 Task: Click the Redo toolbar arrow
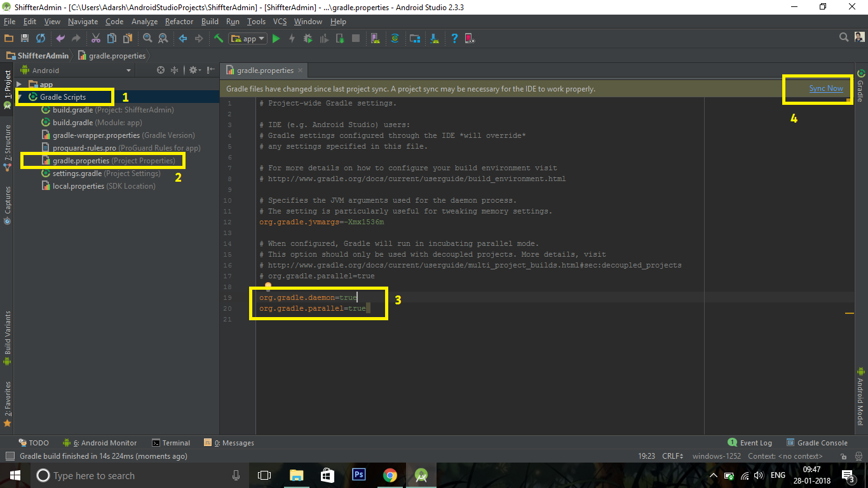tap(77, 39)
